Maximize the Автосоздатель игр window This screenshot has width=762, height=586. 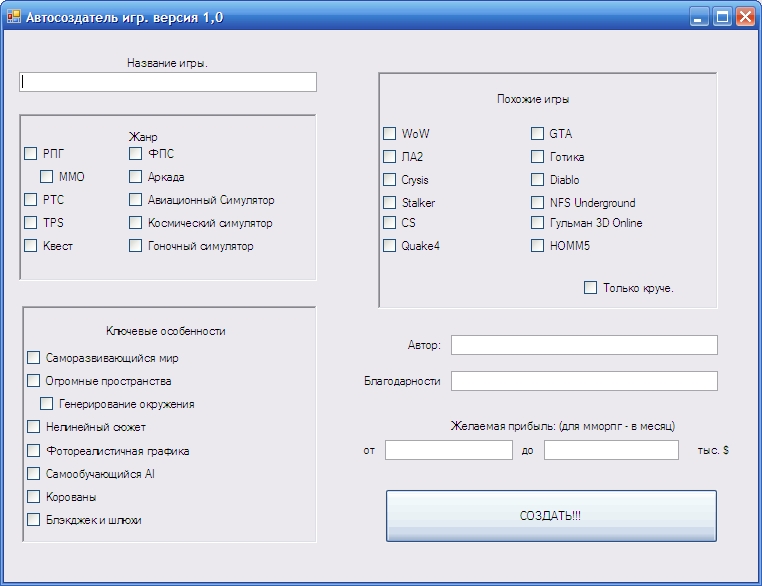[x=722, y=16]
